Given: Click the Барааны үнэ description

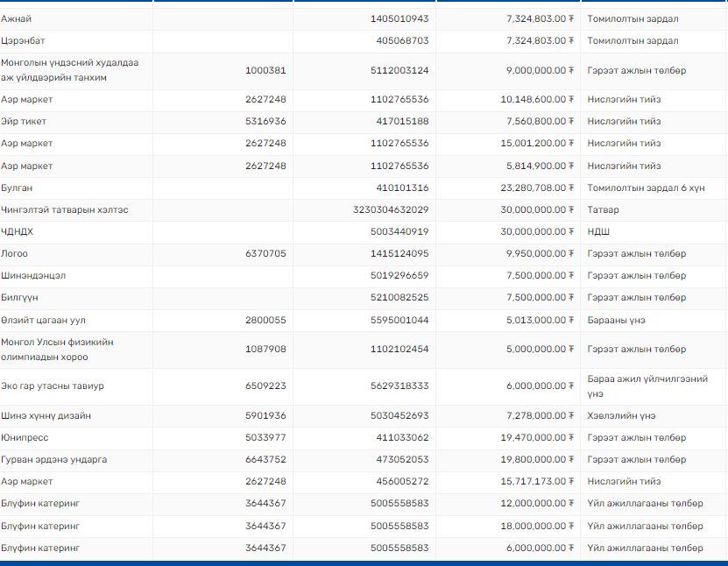Looking at the screenshot, I should click(x=617, y=320).
